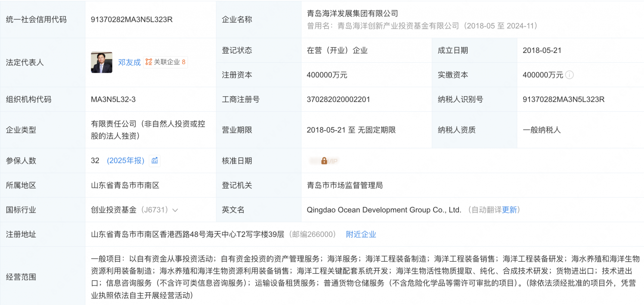
Task: Select region 山东省青岛市市南区
Action: (125, 185)
